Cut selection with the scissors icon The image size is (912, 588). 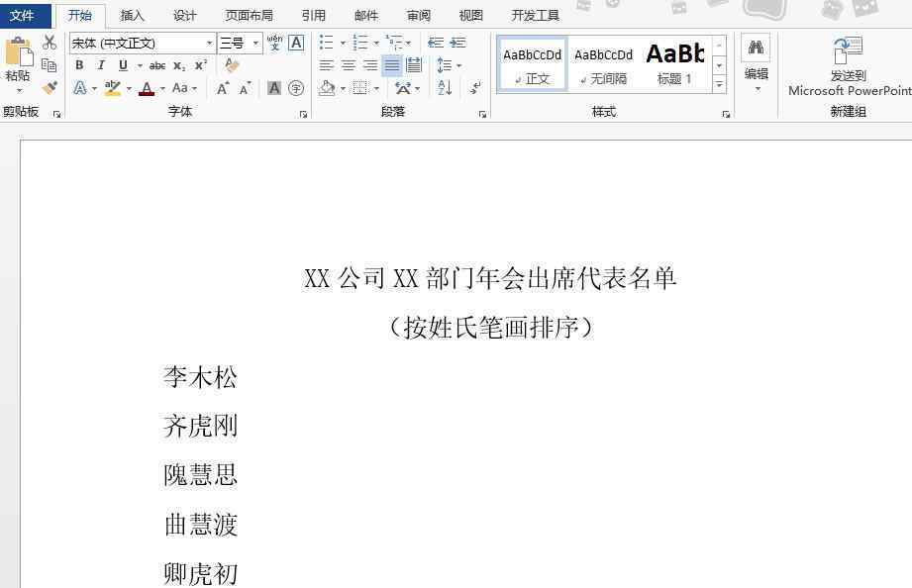tap(50, 42)
